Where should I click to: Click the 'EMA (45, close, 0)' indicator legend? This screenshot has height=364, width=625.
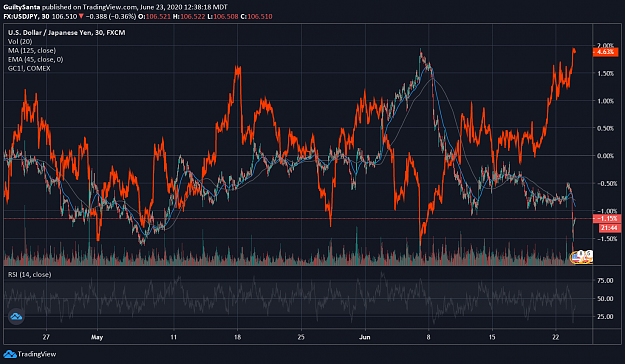(35, 59)
